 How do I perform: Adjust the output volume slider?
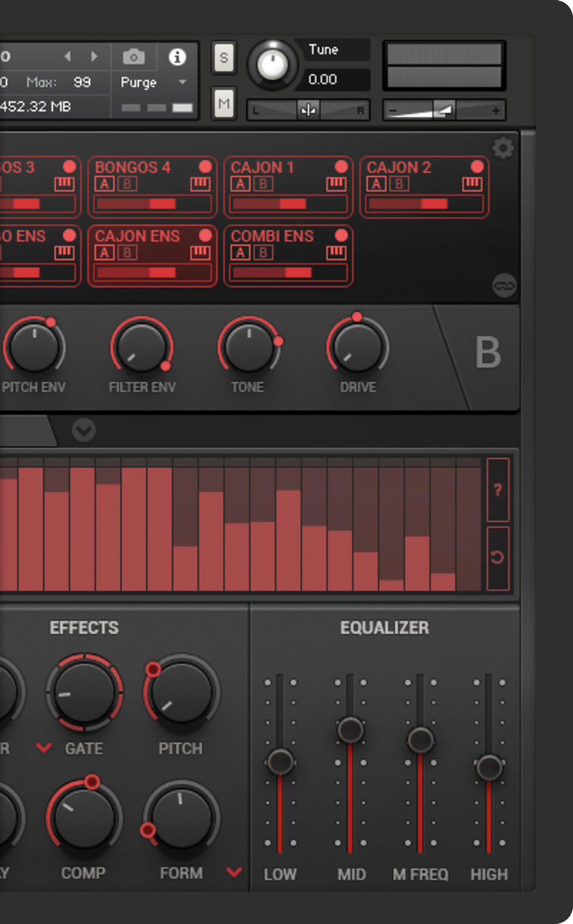[x=444, y=110]
